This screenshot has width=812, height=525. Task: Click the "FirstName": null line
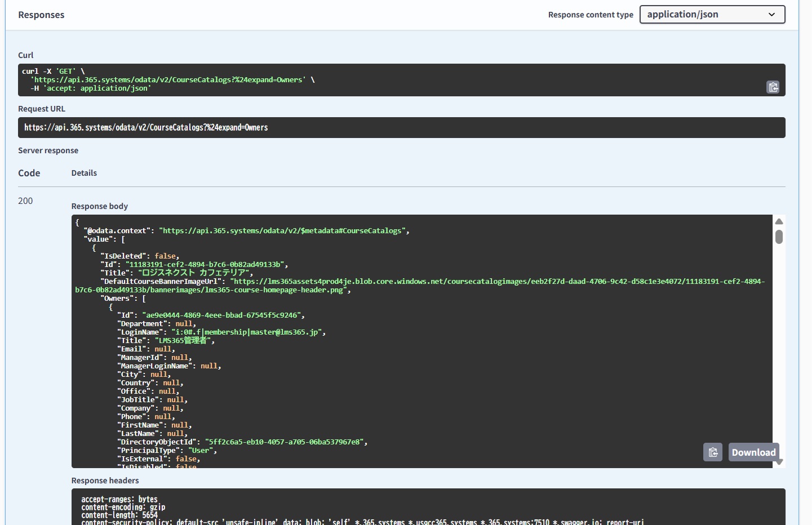(154, 425)
